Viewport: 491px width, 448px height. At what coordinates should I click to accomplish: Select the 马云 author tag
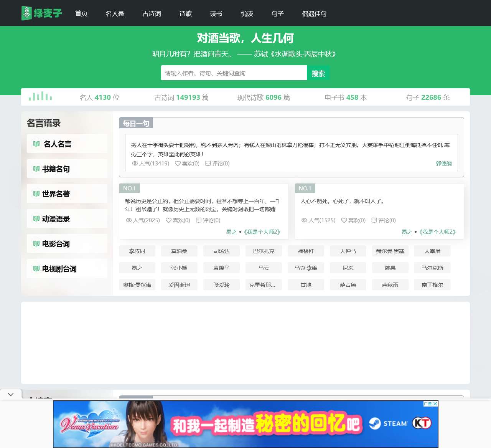tap(264, 268)
